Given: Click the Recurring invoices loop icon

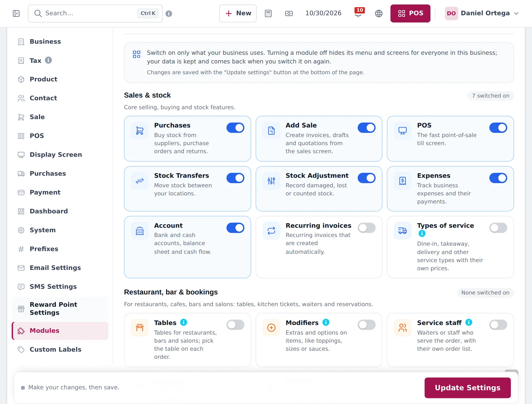Looking at the screenshot, I should point(271,231).
